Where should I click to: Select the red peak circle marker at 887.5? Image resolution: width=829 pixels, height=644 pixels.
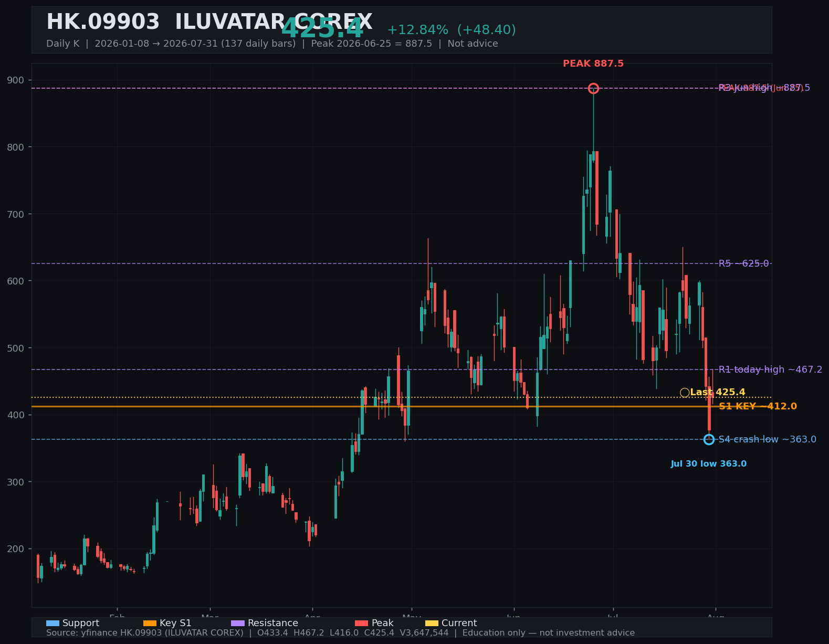tap(593, 88)
